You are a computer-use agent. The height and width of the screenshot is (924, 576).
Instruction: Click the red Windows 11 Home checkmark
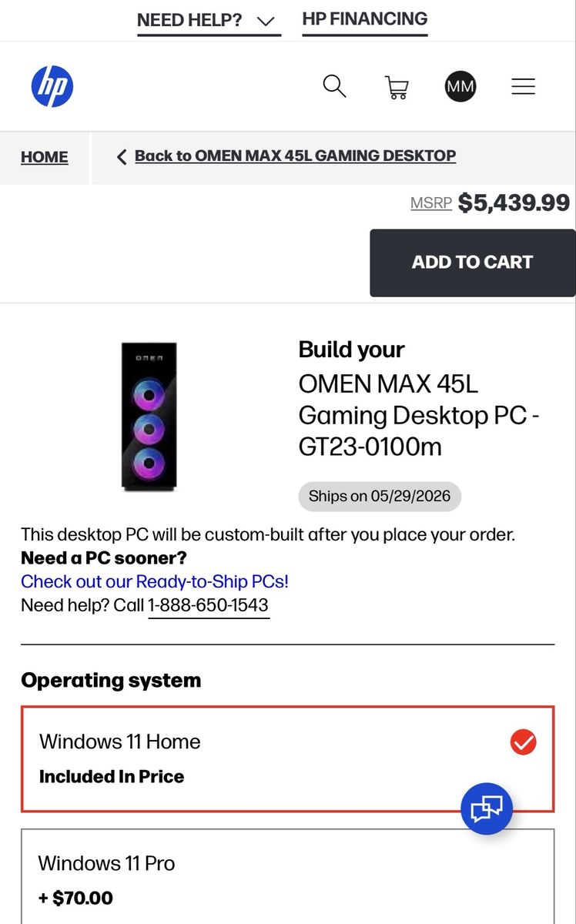tap(524, 742)
